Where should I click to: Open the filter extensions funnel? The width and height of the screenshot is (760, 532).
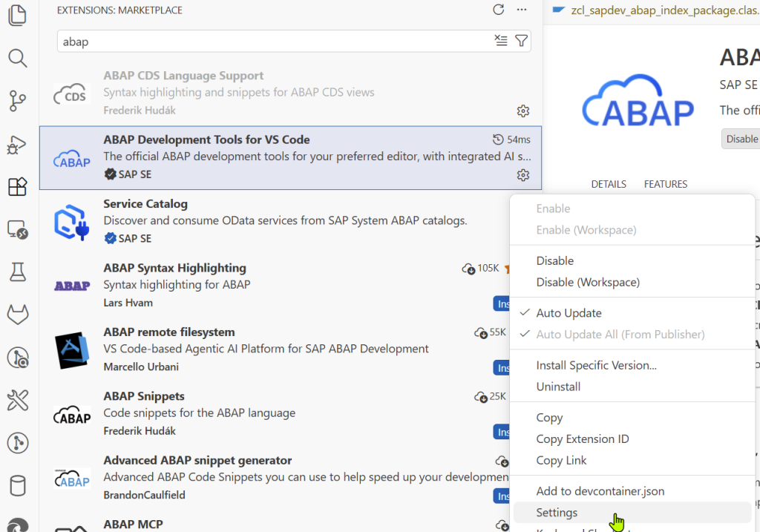[521, 41]
